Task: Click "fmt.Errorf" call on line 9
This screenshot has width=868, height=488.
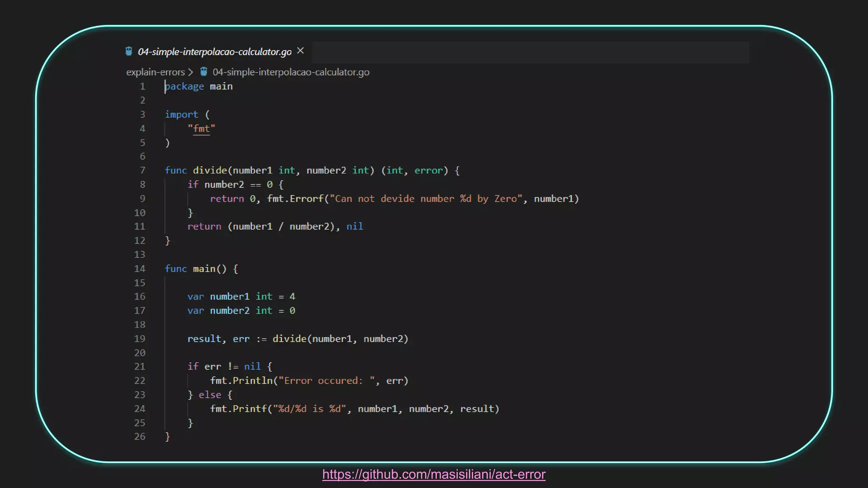Action: pyautogui.click(x=295, y=199)
